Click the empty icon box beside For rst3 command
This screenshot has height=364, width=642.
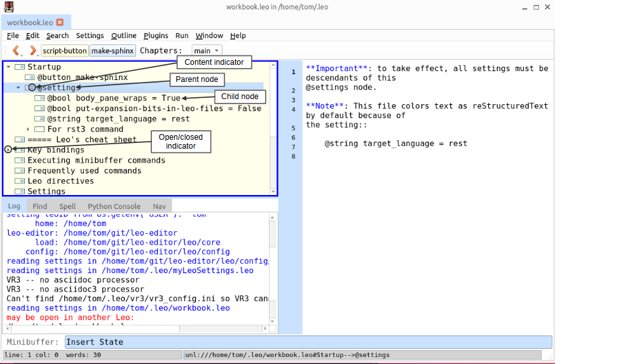[x=39, y=129]
